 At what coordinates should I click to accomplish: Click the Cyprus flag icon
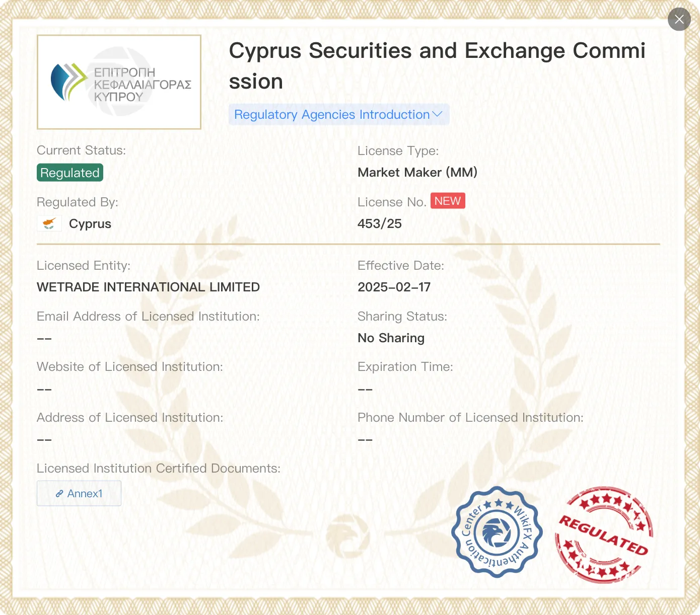pyautogui.click(x=49, y=223)
